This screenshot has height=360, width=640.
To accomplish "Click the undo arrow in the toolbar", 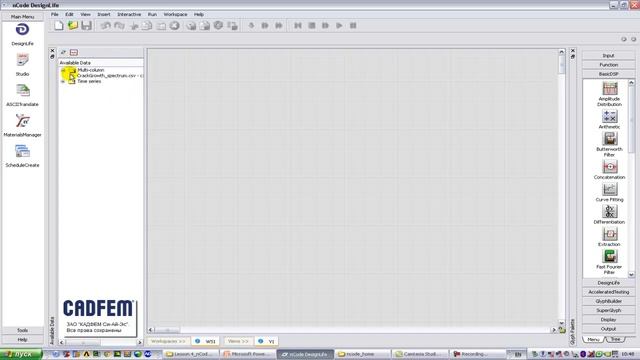I will click(x=106, y=26).
